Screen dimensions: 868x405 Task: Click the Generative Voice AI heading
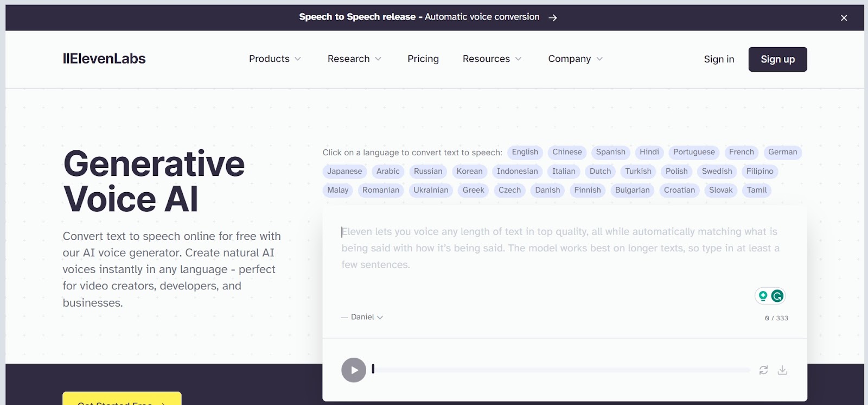point(154,181)
